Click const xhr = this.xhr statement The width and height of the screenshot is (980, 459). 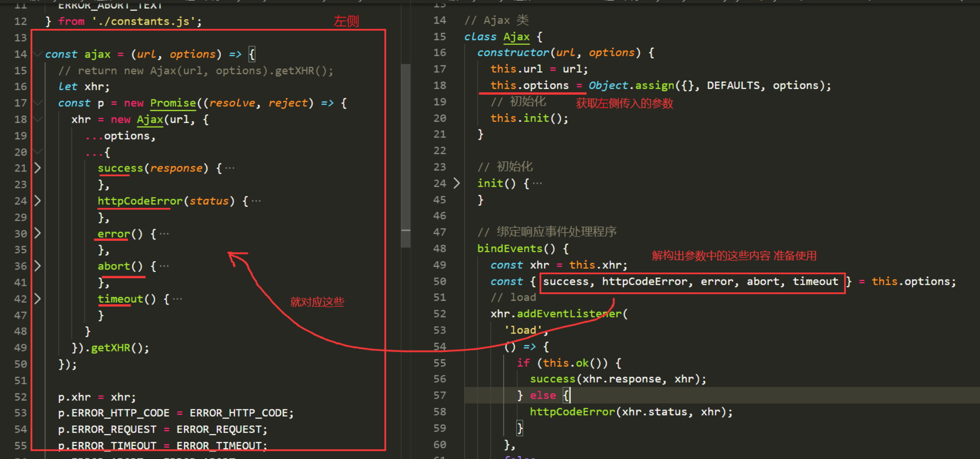(559, 265)
